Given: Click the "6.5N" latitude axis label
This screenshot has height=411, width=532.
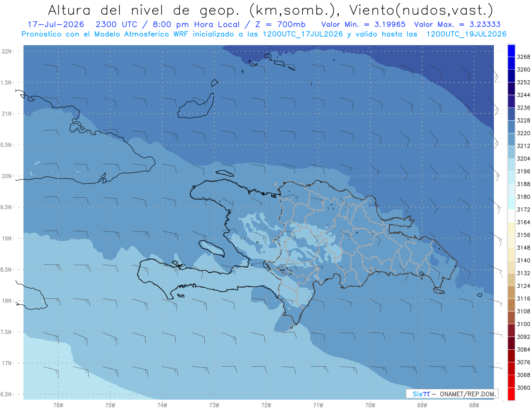Looking at the screenshot, I should coord(6,394).
